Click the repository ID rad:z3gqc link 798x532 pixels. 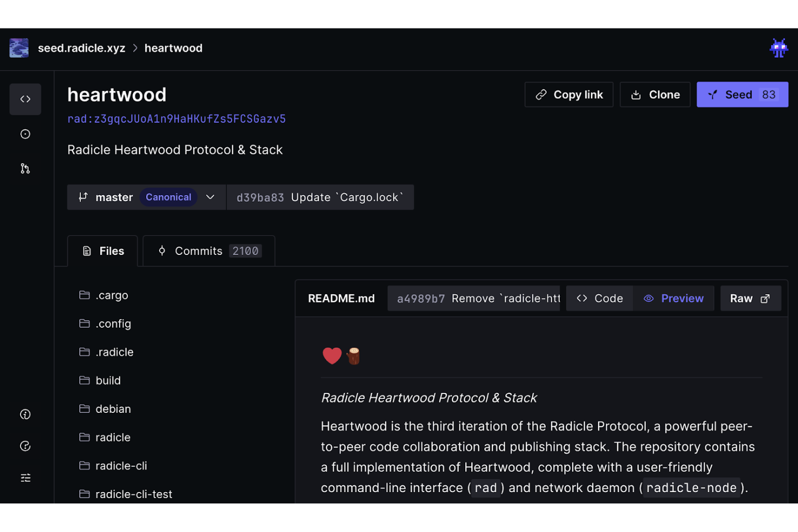pos(176,119)
